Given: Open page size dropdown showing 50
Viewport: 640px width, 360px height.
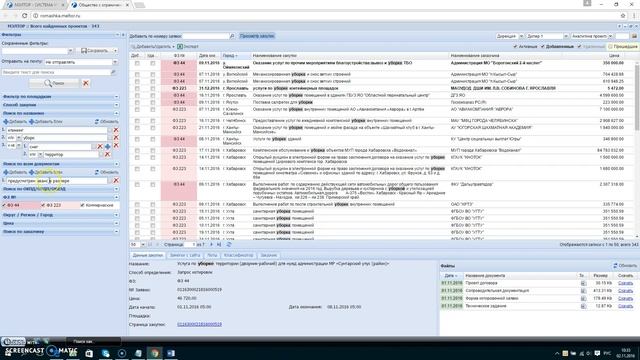Looking at the screenshot, I should click(143, 244).
